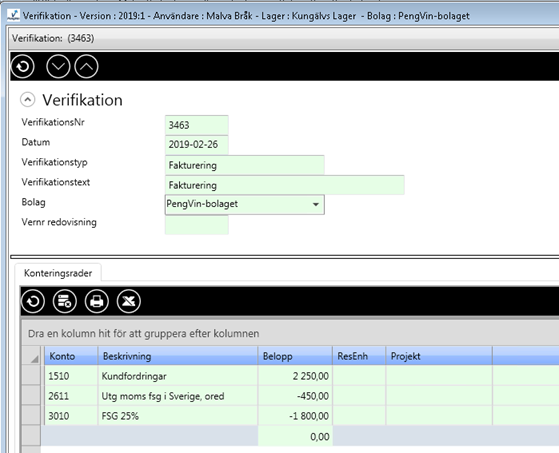This screenshot has width=559, height=453.
Task: Export Konteringsrader to Excel
Action: coord(129,302)
